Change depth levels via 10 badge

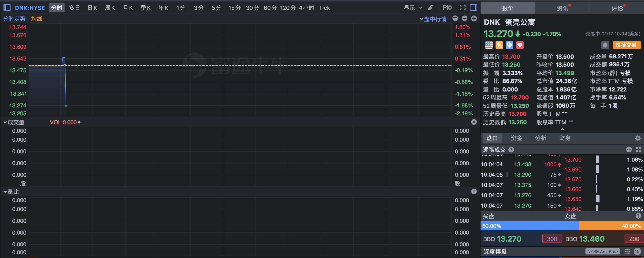(637, 251)
